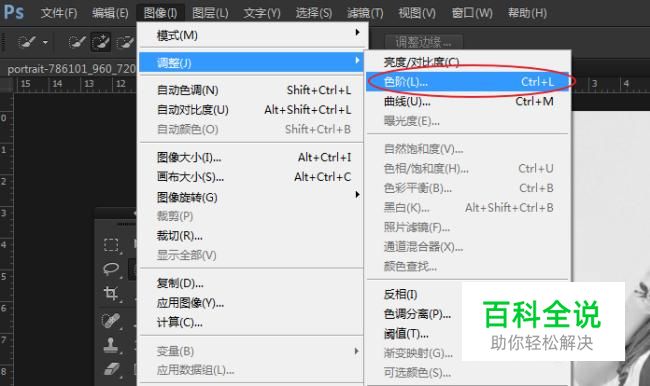Viewport: 650px width, 386px height.
Task: Choose 曝光度(E) in the submenu
Action: click(x=468, y=121)
